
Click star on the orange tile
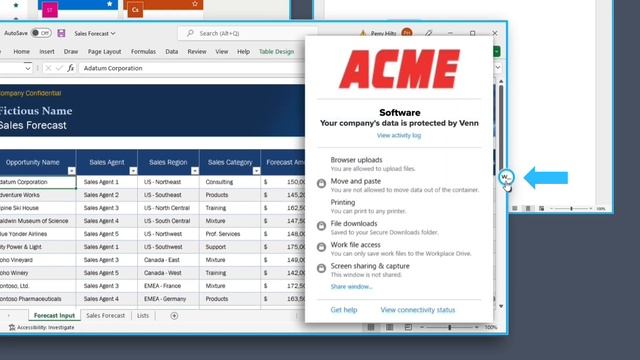click(x=195, y=4)
